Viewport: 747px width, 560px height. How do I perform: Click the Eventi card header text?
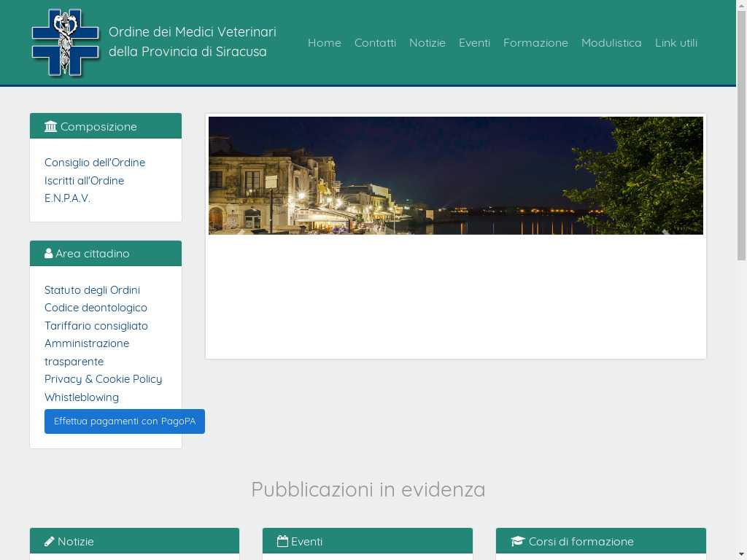(307, 542)
